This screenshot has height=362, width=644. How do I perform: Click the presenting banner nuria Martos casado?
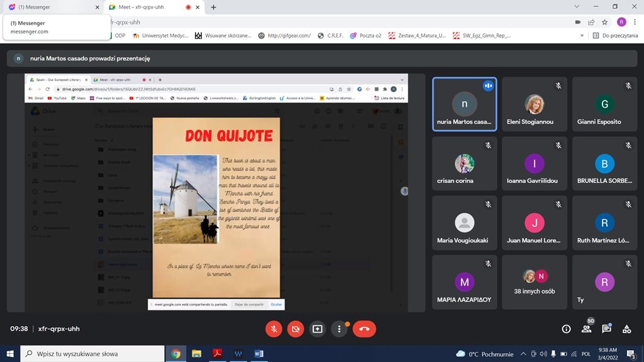(322, 58)
